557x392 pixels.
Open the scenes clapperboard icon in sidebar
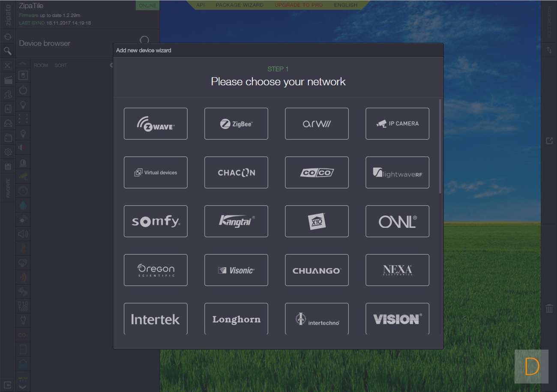(8, 80)
